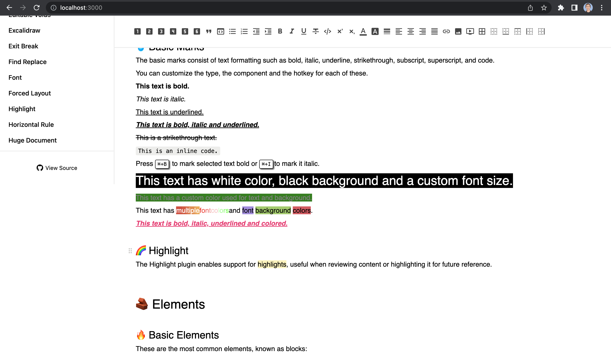611x364 pixels.
Task: Open the font color picker
Action: 363,31
